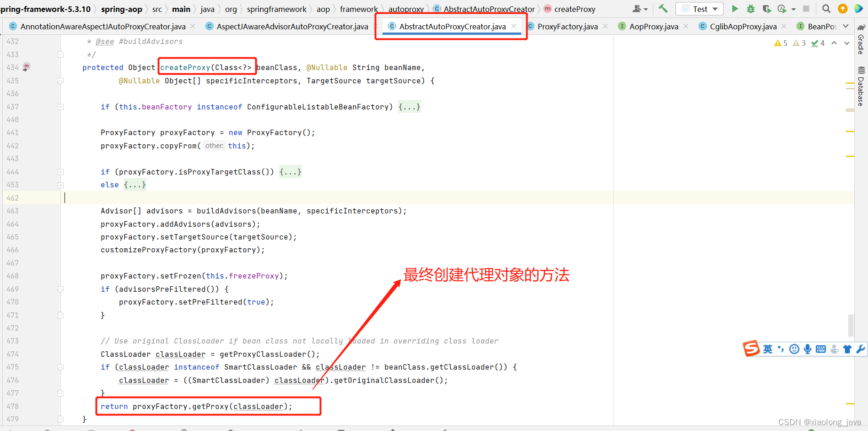This screenshot has width=868, height=431.
Task: Open the profiler run options dropdown arrow
Action: pos(793,9)
